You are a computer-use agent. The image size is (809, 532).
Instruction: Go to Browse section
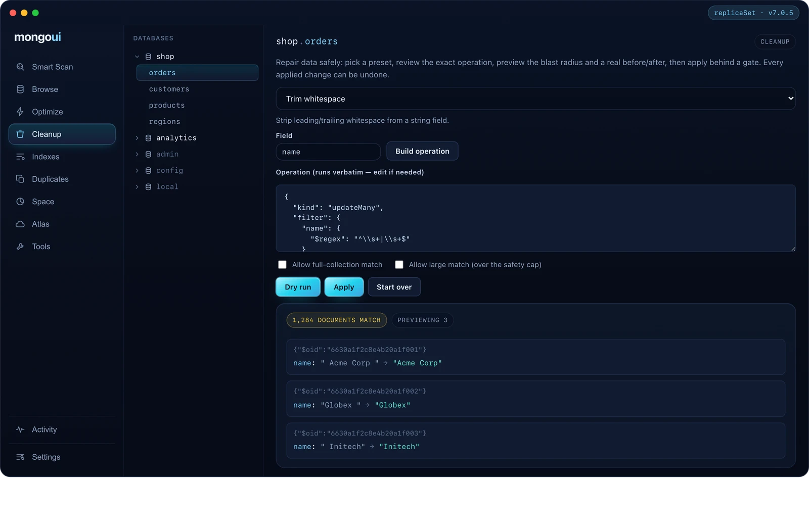click(x=62, y=89)
